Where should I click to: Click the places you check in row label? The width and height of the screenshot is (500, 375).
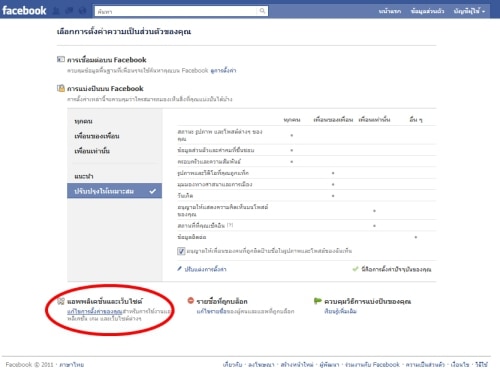click(x=201, y=226)
